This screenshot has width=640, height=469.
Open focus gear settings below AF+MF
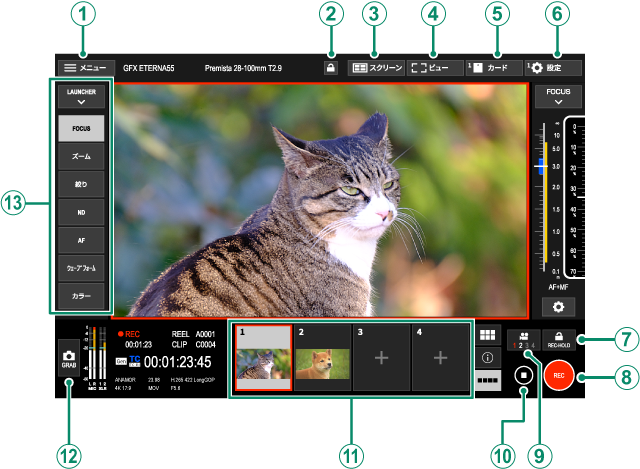[558, 305]
